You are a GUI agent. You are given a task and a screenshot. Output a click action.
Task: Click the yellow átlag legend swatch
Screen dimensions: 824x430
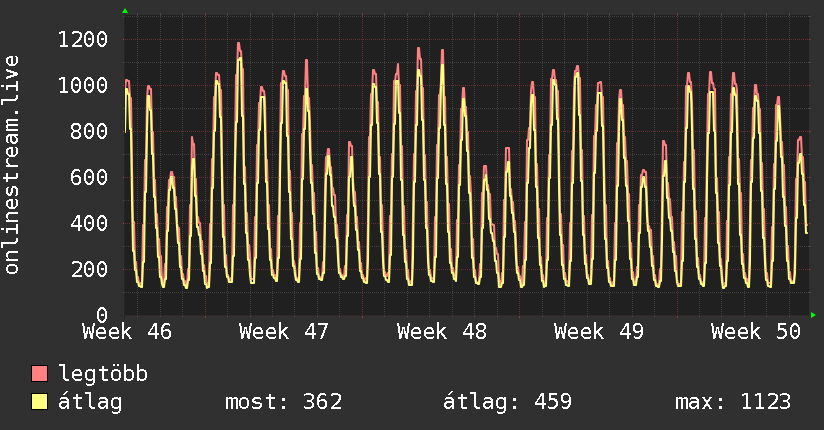coord(39,402)
